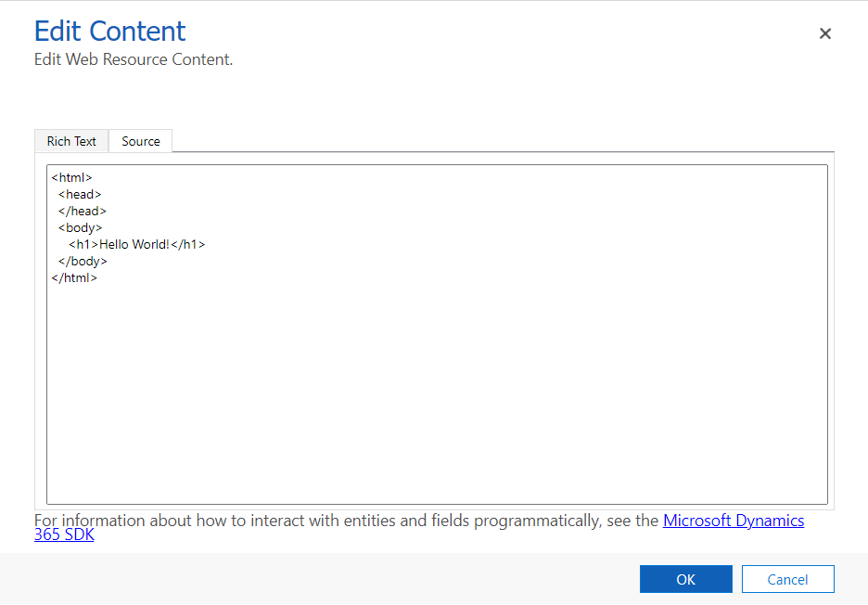Place cursor on the <html> opening tag line
This screenshot has width=868, height=605.
(x=70, y=177)
